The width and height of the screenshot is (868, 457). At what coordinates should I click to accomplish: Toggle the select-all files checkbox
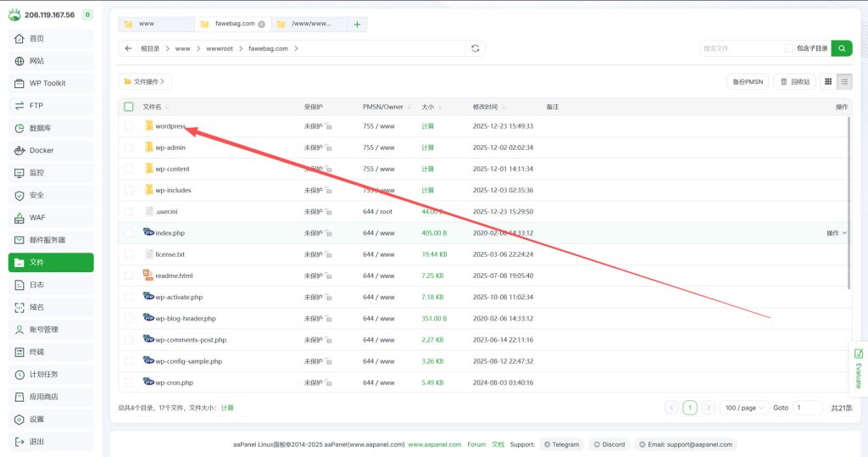coord(129,107)
